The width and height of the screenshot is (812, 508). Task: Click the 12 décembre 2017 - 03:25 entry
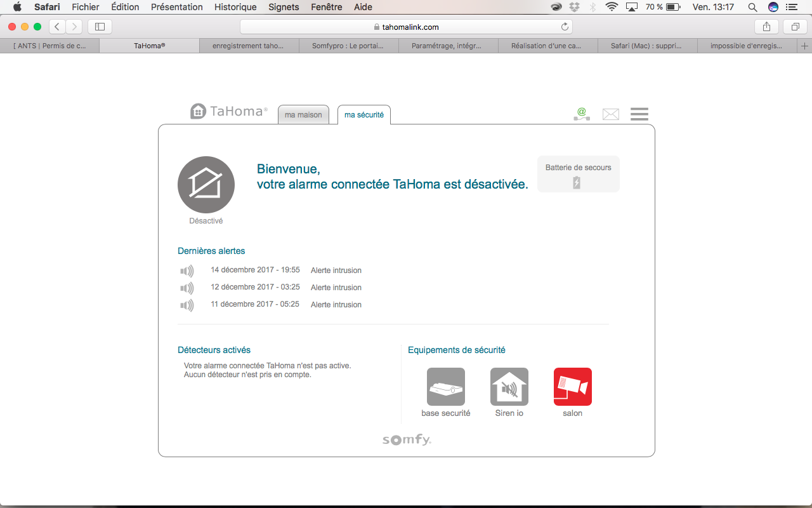pyautogui.click(x=255, y=287)
